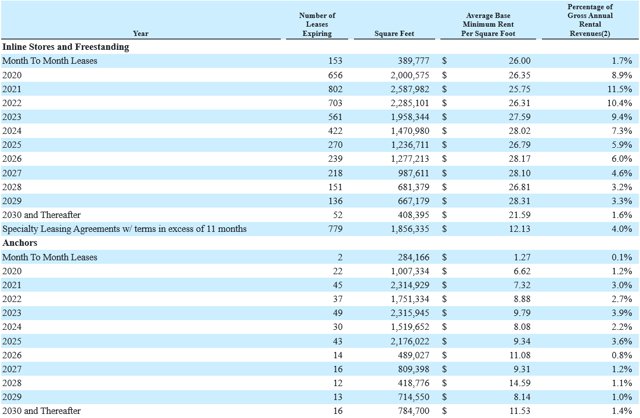Click the rent value 11.08
Image resolution: width=640 pixels, height=418 pixels.
[x=520, y=355]
